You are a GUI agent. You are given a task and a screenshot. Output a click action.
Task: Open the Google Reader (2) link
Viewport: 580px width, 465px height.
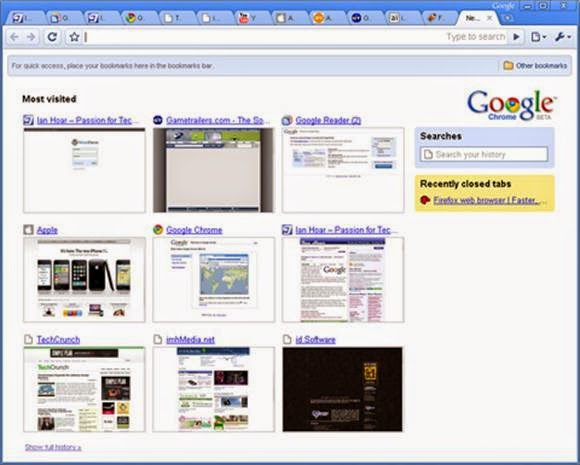(x=328, y=120)
